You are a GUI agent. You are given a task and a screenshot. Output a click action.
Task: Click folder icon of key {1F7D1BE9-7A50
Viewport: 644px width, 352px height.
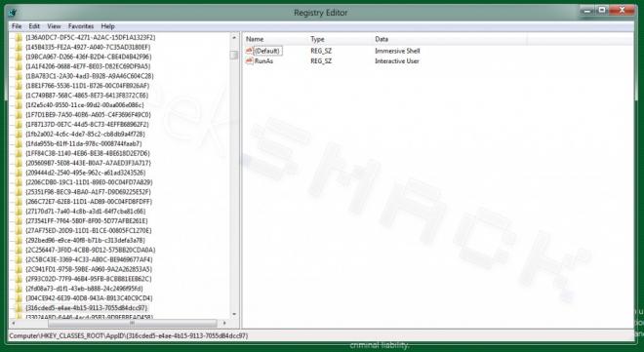(19, 114)
